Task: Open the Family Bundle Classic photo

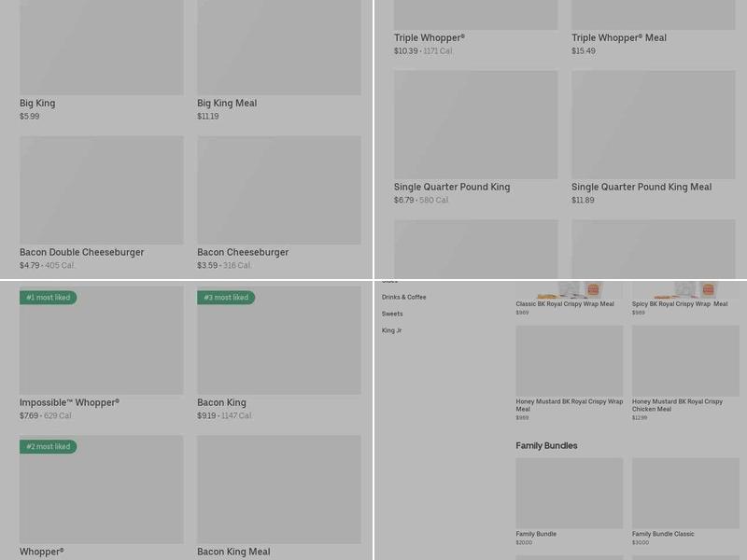Action: 685,494
